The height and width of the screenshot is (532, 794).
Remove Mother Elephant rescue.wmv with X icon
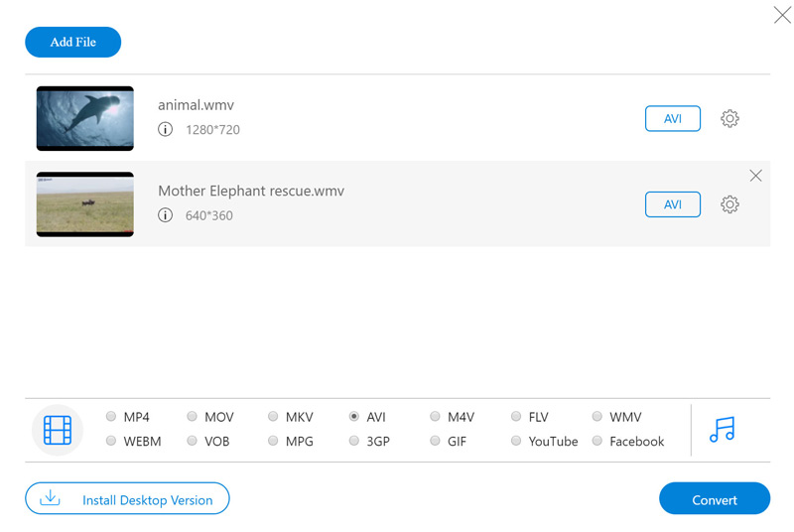[756, 176]
